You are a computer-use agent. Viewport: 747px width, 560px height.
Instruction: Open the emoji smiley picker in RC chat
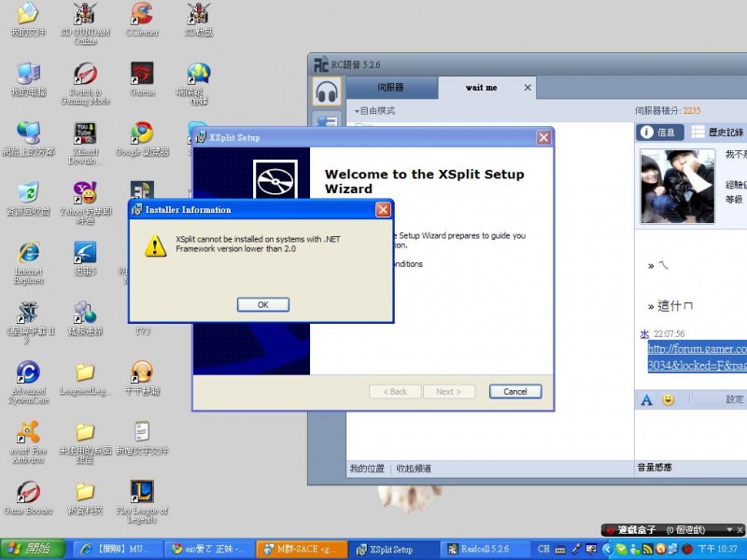pyautogui.click(x=669, y=399)
